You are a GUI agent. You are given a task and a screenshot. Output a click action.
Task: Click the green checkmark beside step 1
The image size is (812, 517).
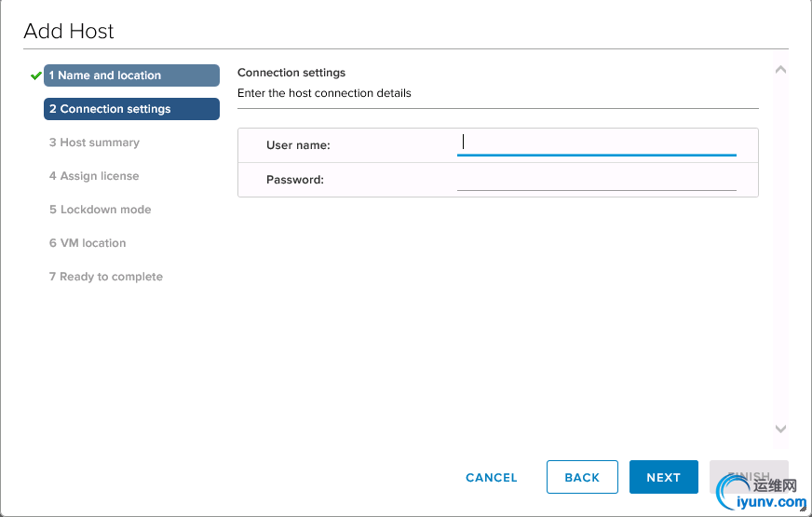(x=36, y=75)
